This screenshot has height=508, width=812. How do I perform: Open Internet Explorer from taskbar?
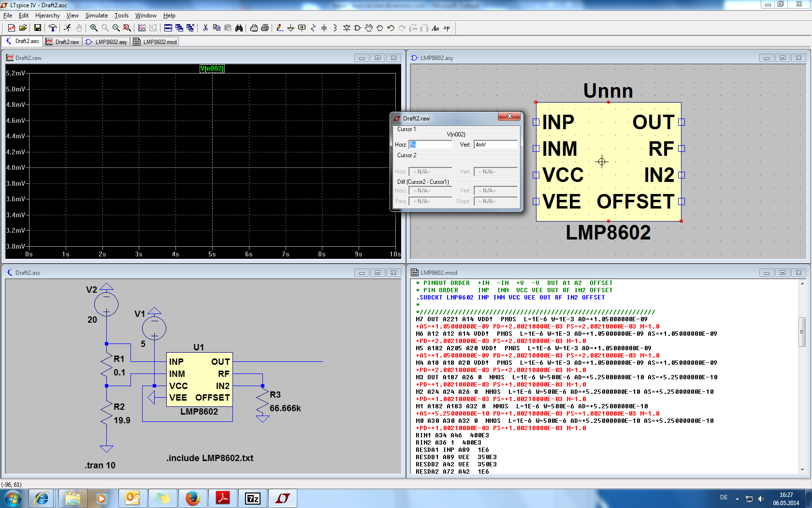pos(42,498)
